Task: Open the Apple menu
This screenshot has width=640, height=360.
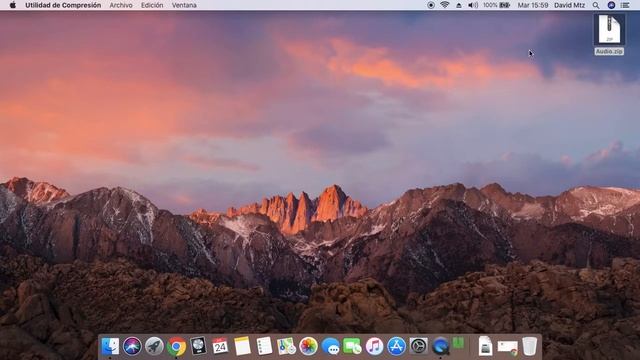Action: pos(13,5)
